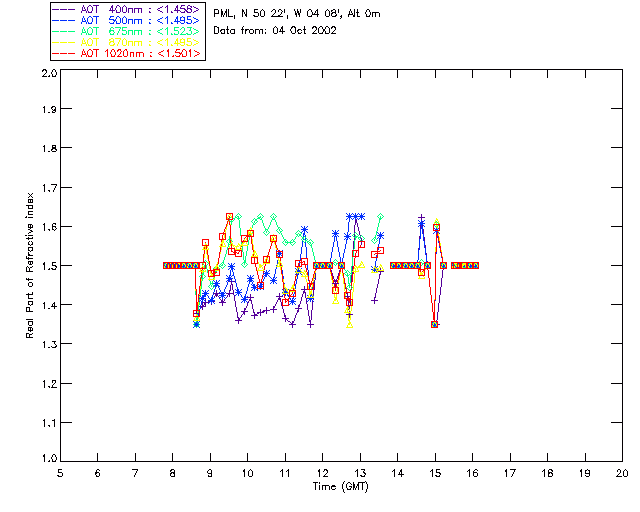The width and height of the screenshot is (640, 512).
Task: Click the x-axis label 12
Action: point(322,473)
